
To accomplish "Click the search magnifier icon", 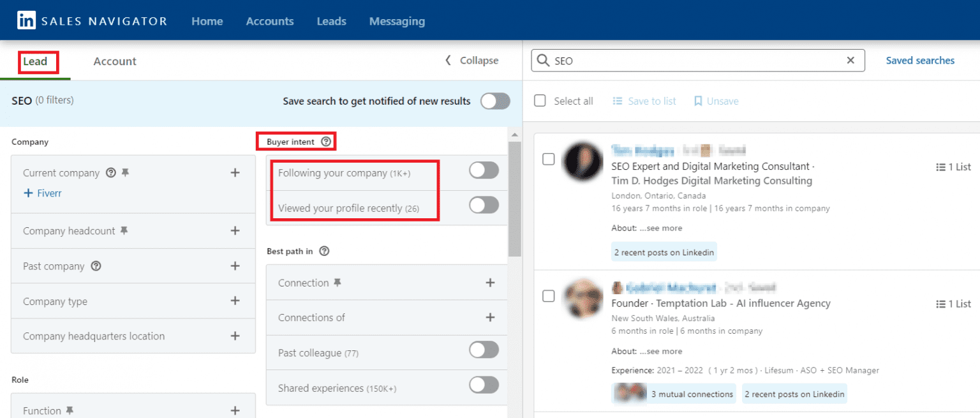I will 542,60.
